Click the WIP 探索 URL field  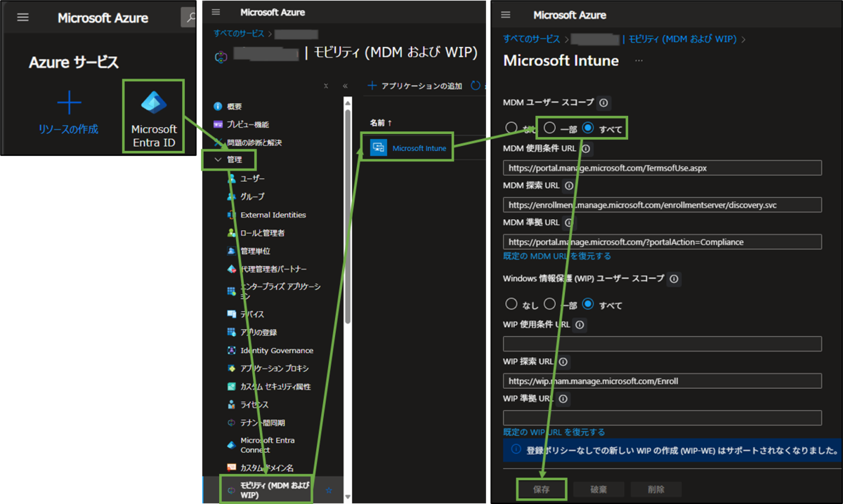click(662, 380)
